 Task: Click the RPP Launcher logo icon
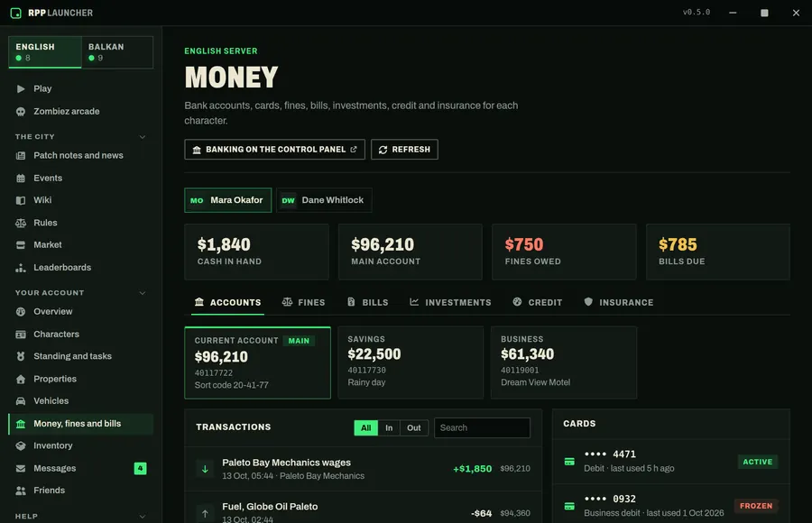pos(16,13)
